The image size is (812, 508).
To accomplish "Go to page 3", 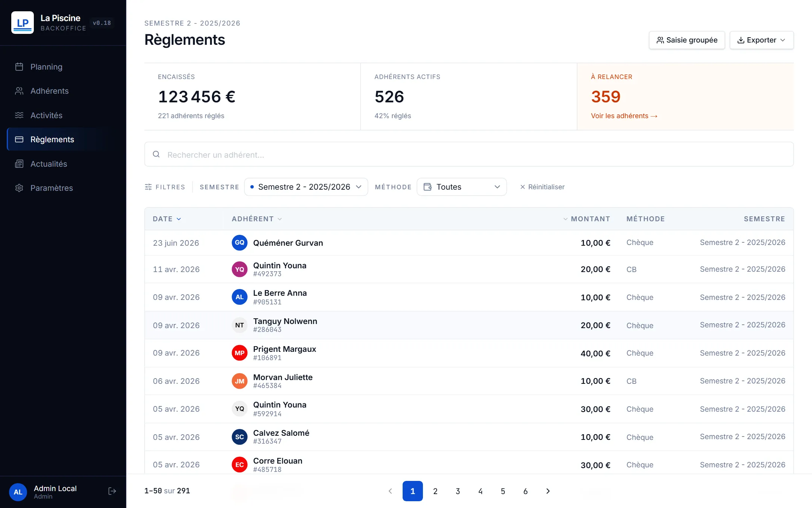I will [x=458, y=491].
